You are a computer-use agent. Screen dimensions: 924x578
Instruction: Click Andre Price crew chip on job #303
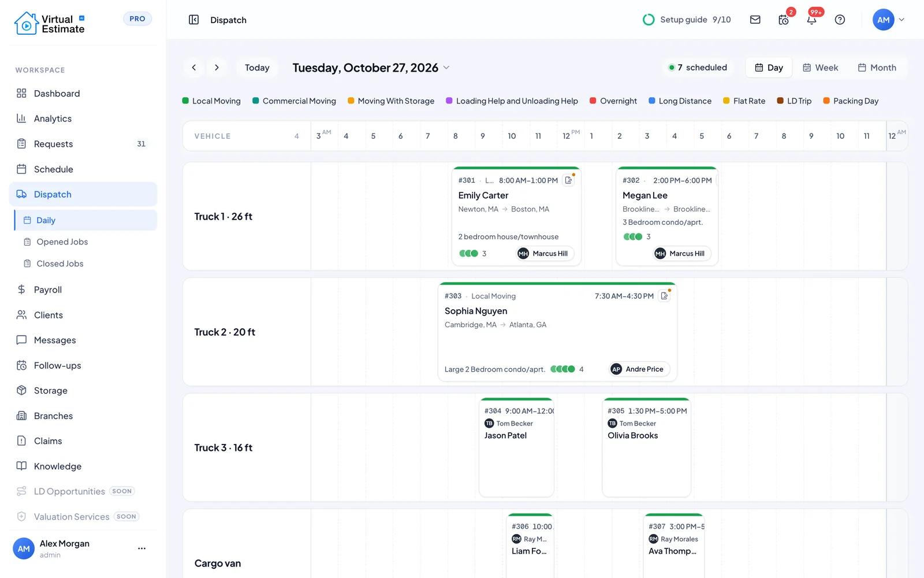(x=639, y=369)
